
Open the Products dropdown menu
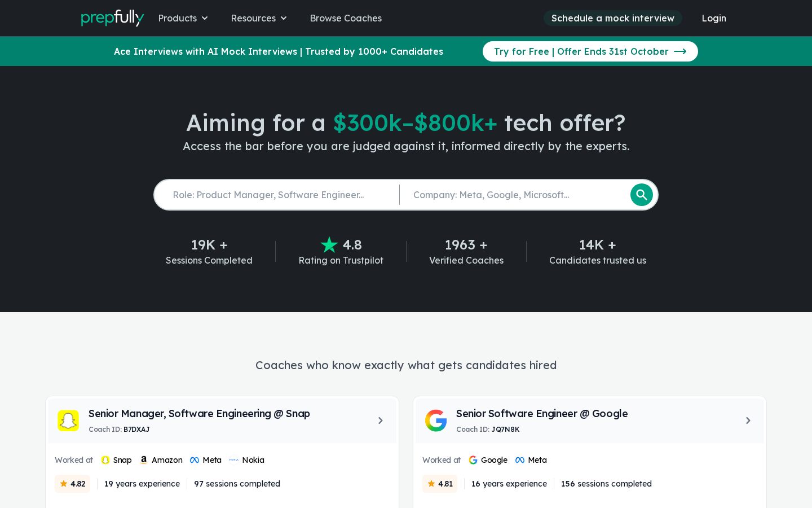[183, 18]
